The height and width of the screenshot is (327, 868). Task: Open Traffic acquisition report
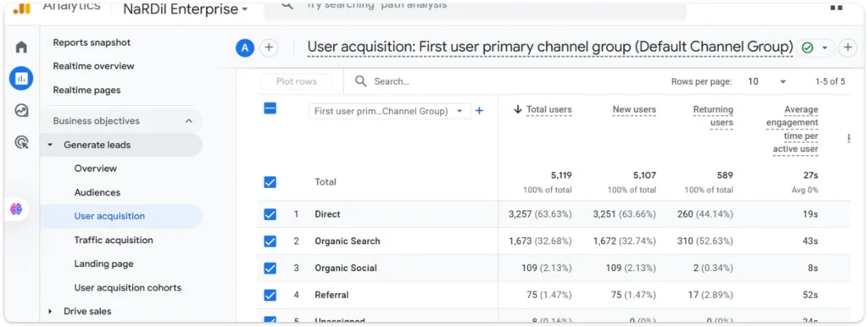pos(114,240)
